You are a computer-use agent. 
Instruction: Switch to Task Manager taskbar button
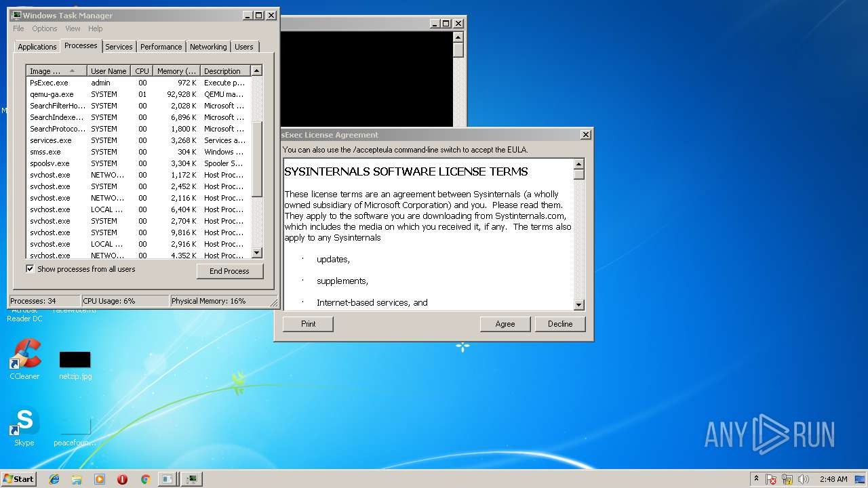(x=193, y=479)
